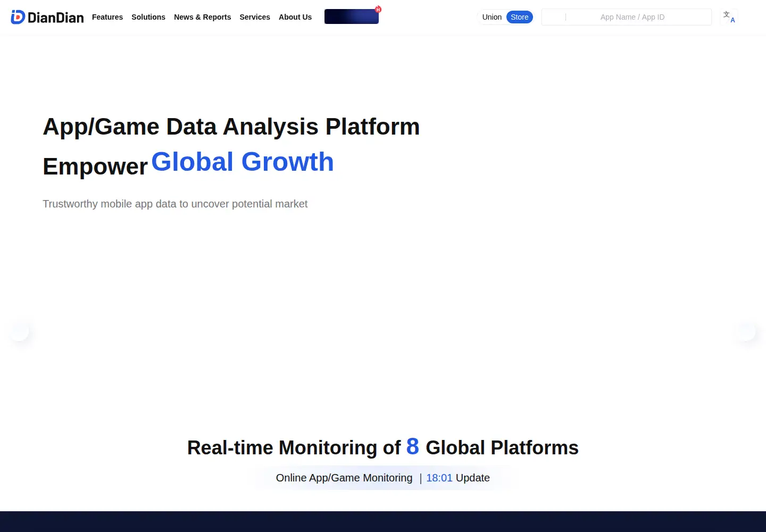766x532 pixels.
Task: Open the Solutions menu
Action: click(x=148, y=17)
